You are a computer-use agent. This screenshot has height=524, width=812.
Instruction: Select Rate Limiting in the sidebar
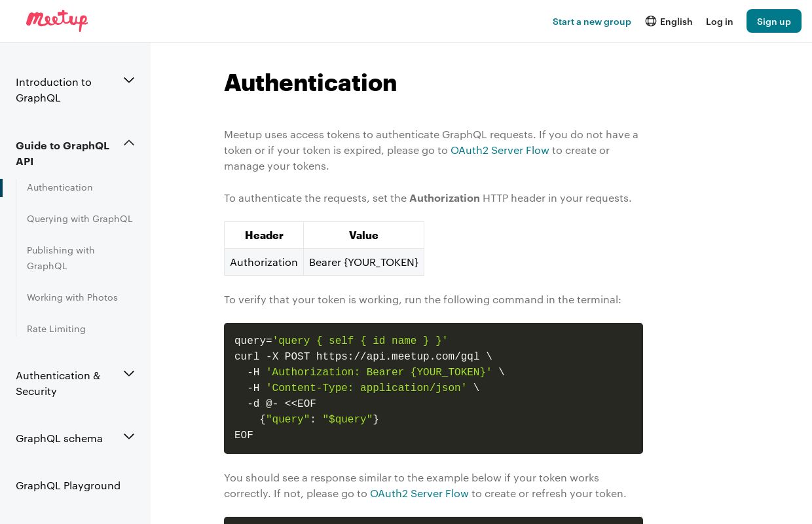(56, 329)
